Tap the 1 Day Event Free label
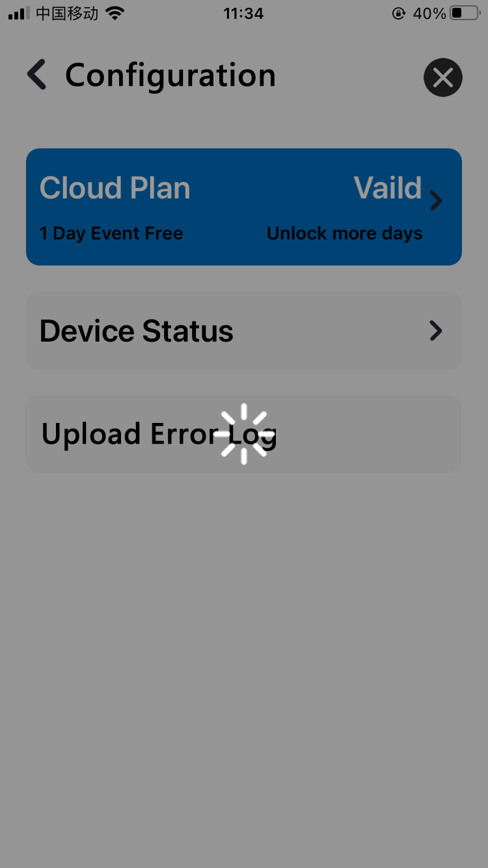488x868 pixels. [111, 234]
